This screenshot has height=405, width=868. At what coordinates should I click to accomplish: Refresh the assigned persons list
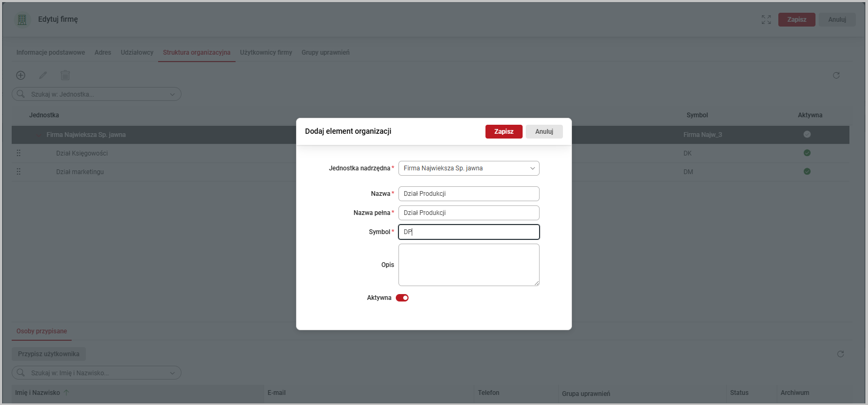click(x=840, y=354)
